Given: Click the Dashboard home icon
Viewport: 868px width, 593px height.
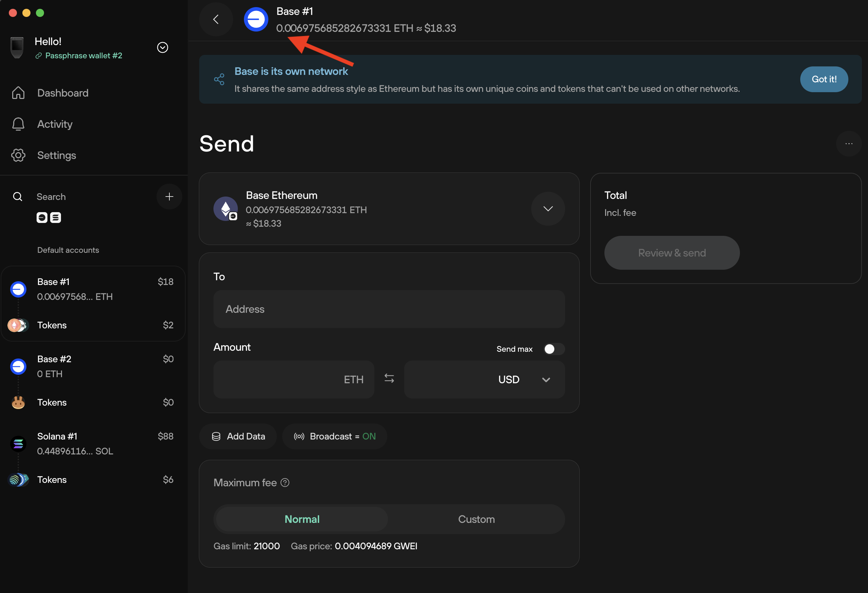Looking at the screenshot, I should click(x=18, y=93).
